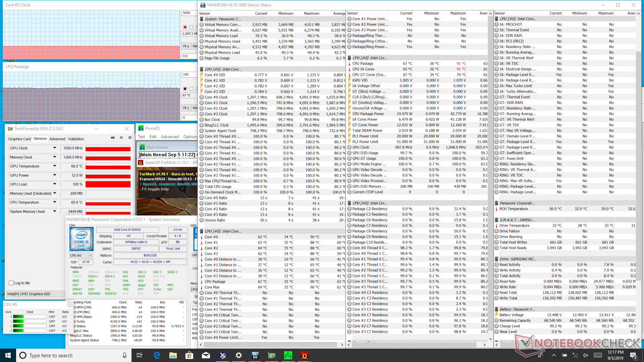The image size is (644, 362).
Task: Open the Task View icon
Action: pos(140,355)
